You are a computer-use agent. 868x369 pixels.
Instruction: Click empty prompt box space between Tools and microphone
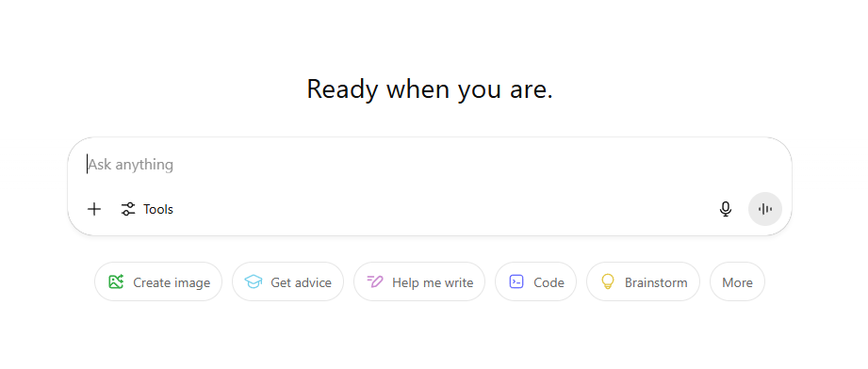[x=443, y=209]
